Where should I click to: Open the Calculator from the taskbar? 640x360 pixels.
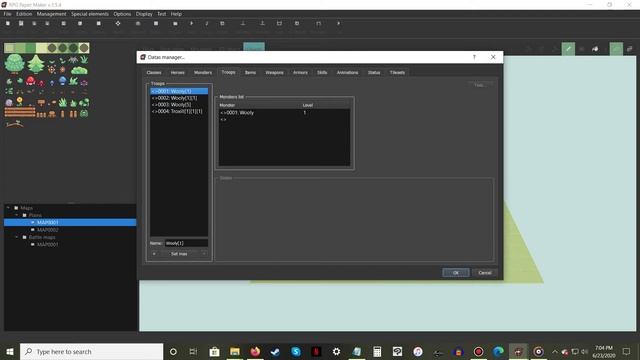[377, 351]
